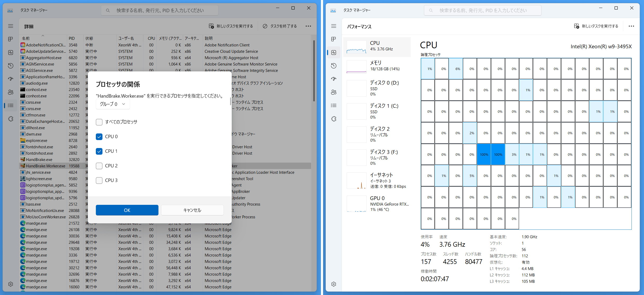
Task: Uncheck the CPU 1 checkbox
Action: tap(99, 151)
